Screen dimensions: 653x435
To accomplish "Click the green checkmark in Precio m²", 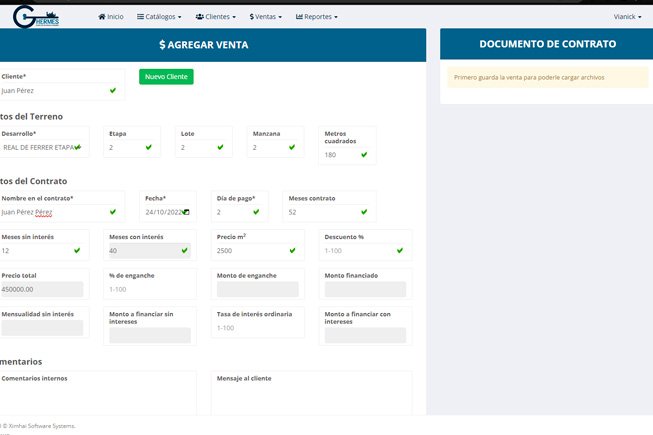I will [x=292, y=250].
